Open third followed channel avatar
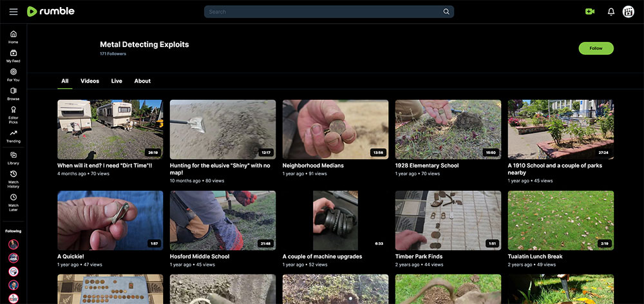The image size is (644, 304). (14, 272)
